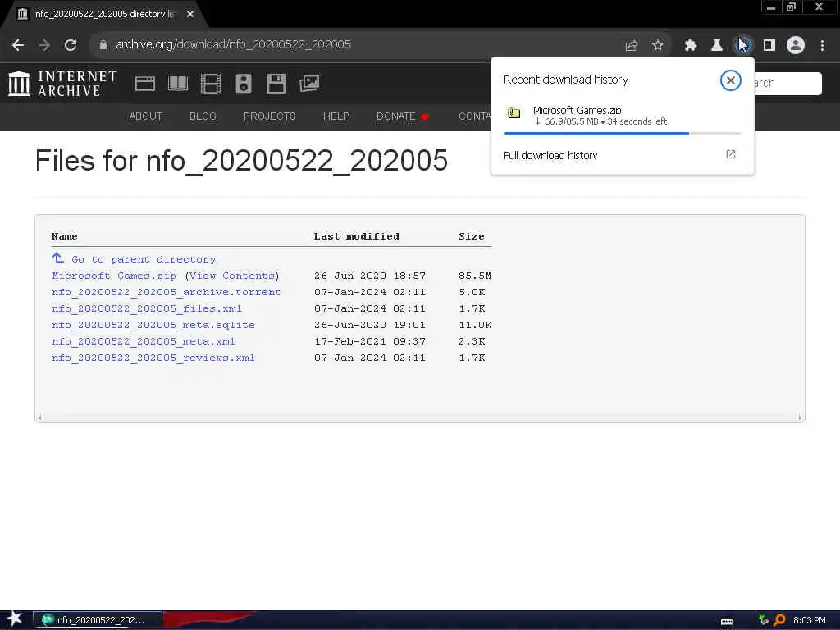Open the side panel icon

(769, 46)
